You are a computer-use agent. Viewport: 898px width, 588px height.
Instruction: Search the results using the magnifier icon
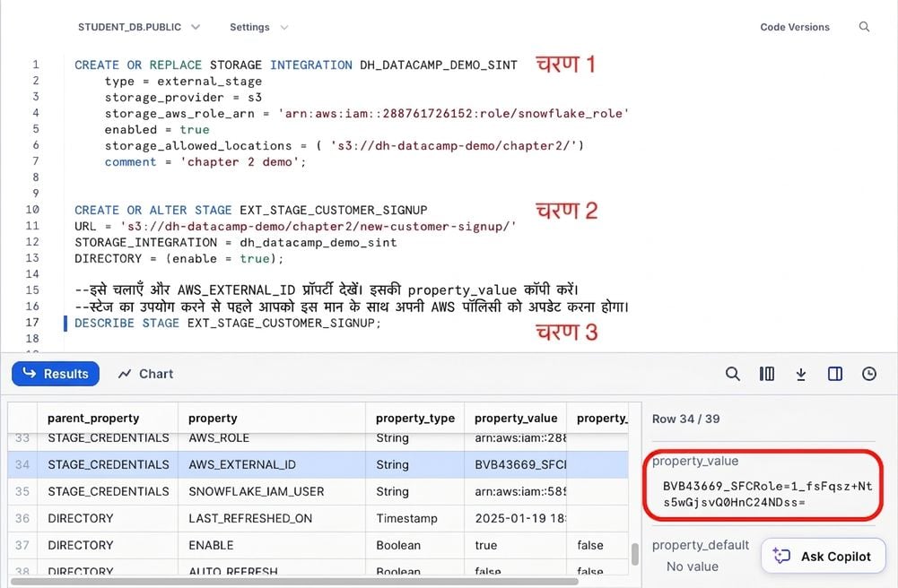coord(733,374)
